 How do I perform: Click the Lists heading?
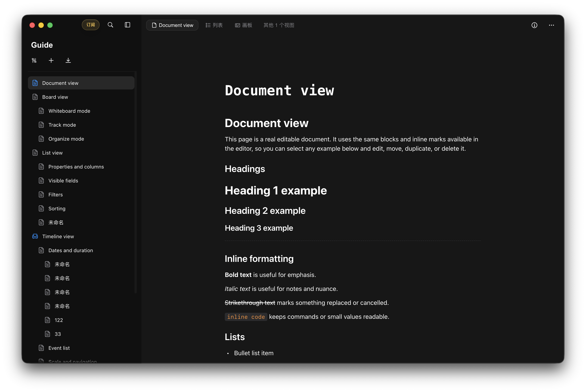235,337
